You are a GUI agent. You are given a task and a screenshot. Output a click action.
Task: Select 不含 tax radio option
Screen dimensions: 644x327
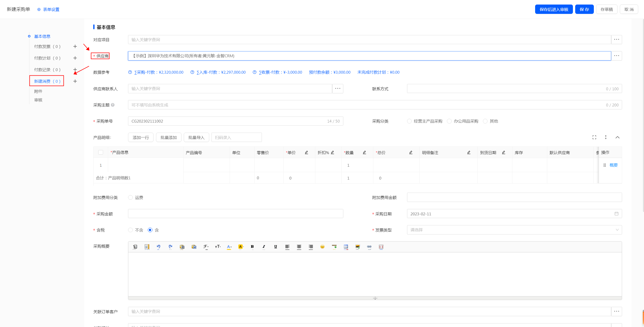click(x=130, y=230)
